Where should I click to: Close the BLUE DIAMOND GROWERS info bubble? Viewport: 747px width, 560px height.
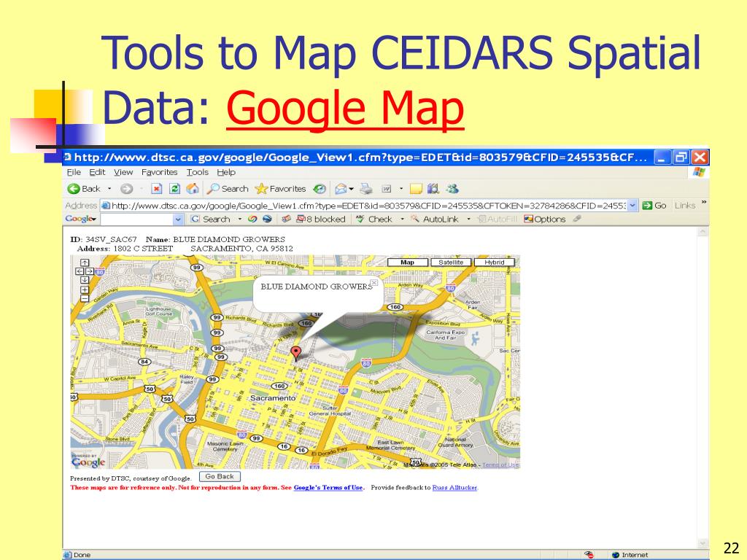(x=374, y=283)
